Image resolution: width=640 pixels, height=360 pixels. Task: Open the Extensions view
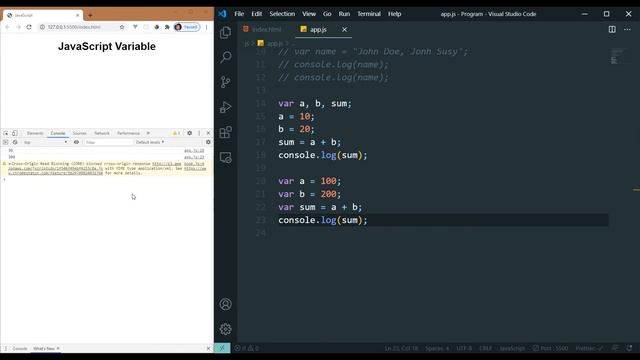[x=225, y=132]
